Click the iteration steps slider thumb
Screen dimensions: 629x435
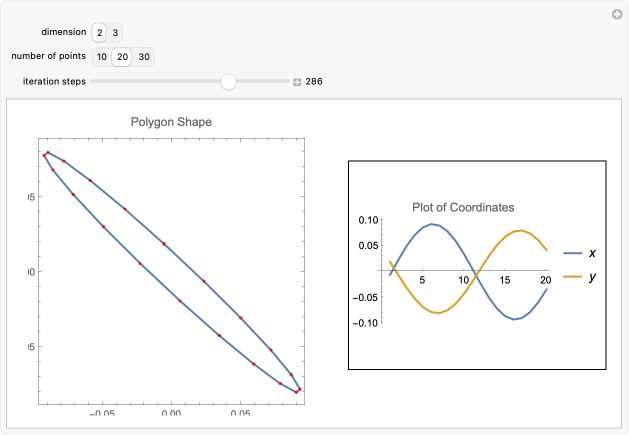point(229,82)
